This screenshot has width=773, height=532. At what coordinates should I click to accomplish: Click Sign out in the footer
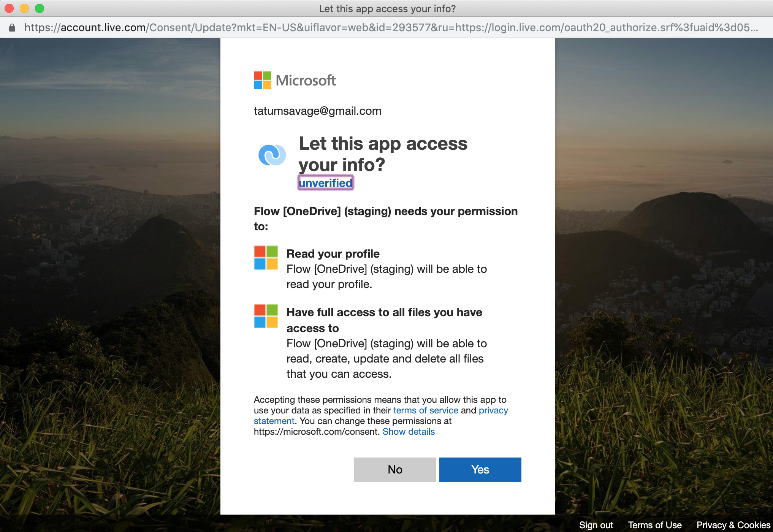pyautogui.click(x=596, y=525)
